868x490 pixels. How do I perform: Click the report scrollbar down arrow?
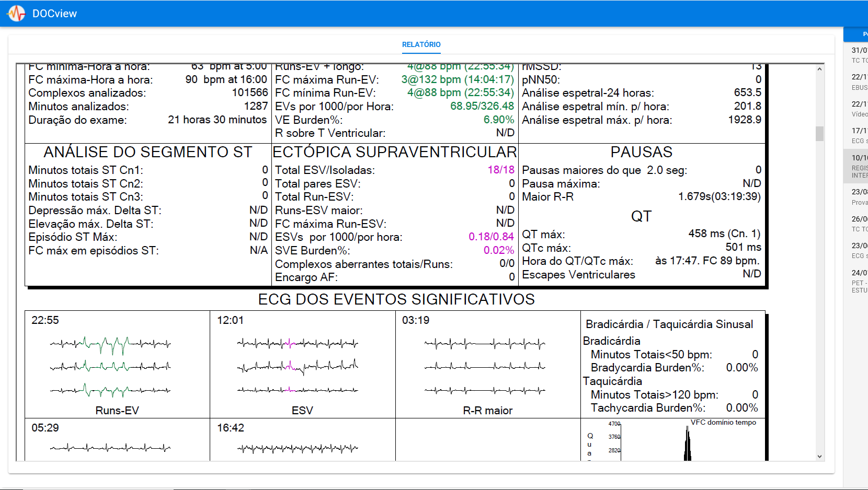click(x=819, y=456)
